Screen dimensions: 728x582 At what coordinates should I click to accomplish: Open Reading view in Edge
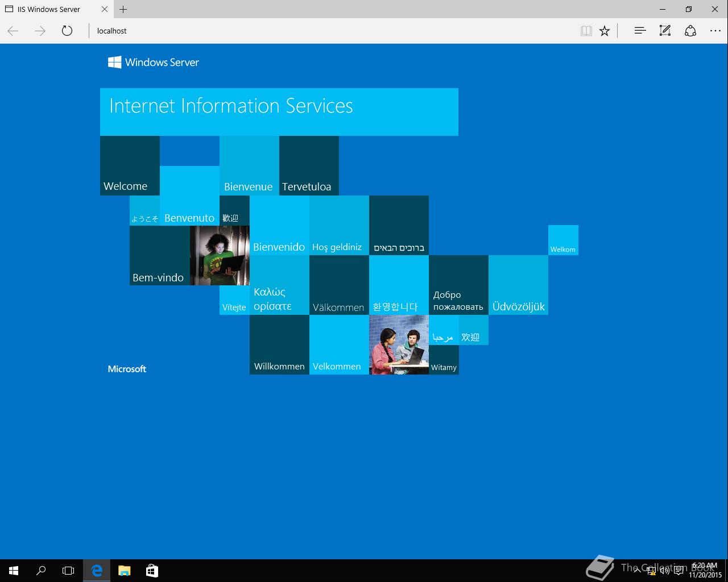(x=586, y=31)
